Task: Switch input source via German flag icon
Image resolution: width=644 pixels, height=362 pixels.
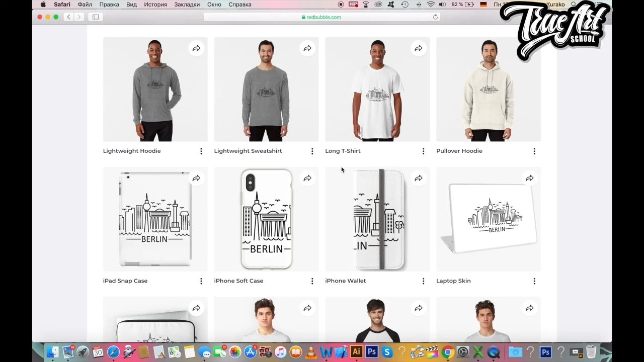Action: [484, 5]
